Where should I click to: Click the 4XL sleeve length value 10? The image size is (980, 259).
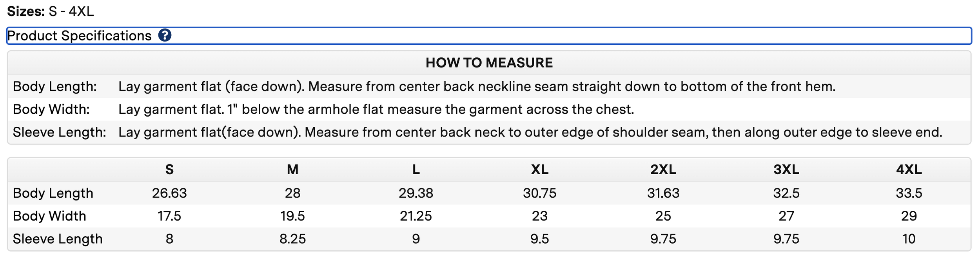pos(909,239)
